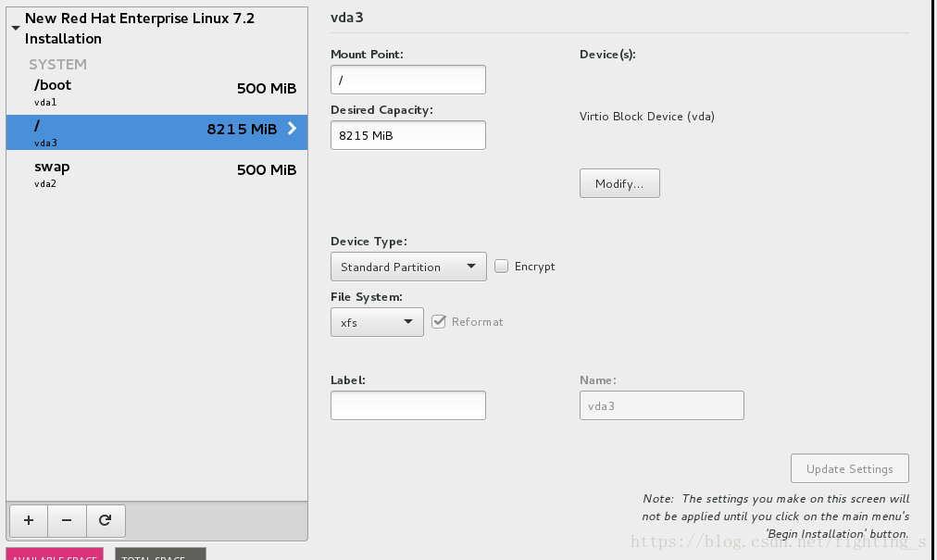Click the 500 MiB size for swap

click(267, 169)
